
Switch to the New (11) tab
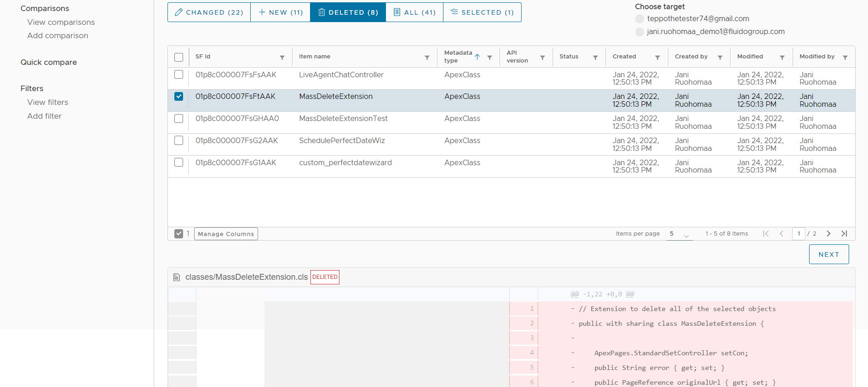click(280, 12)
